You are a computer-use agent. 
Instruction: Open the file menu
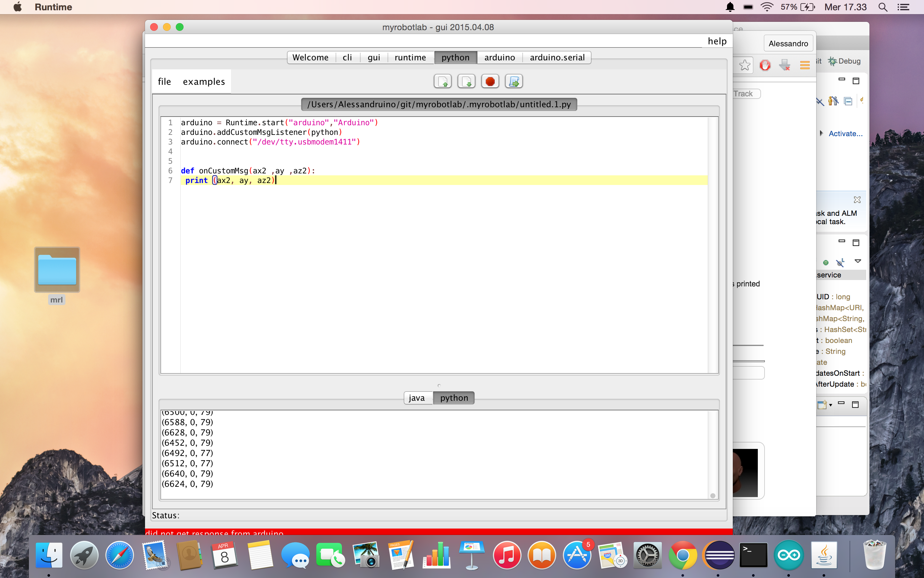165,82
